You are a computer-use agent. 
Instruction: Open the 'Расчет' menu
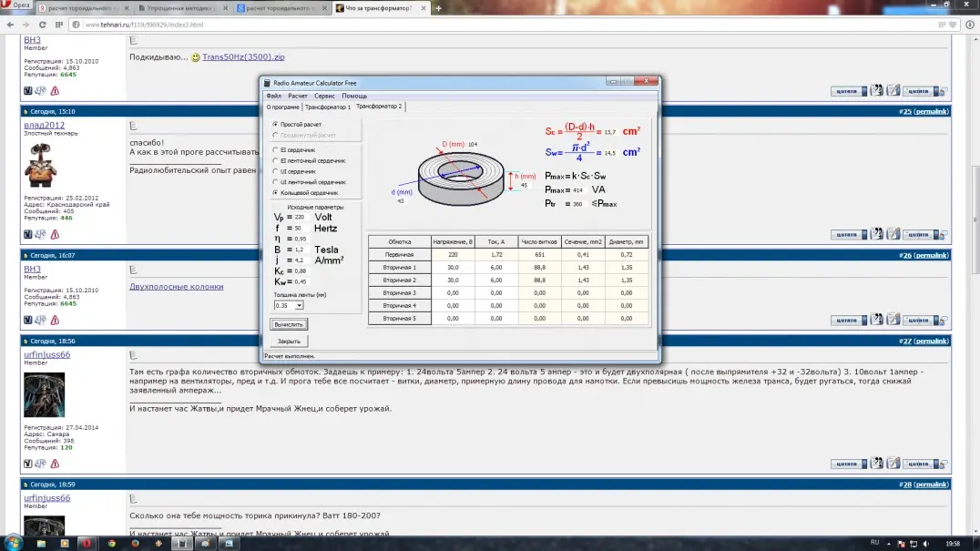298,96
